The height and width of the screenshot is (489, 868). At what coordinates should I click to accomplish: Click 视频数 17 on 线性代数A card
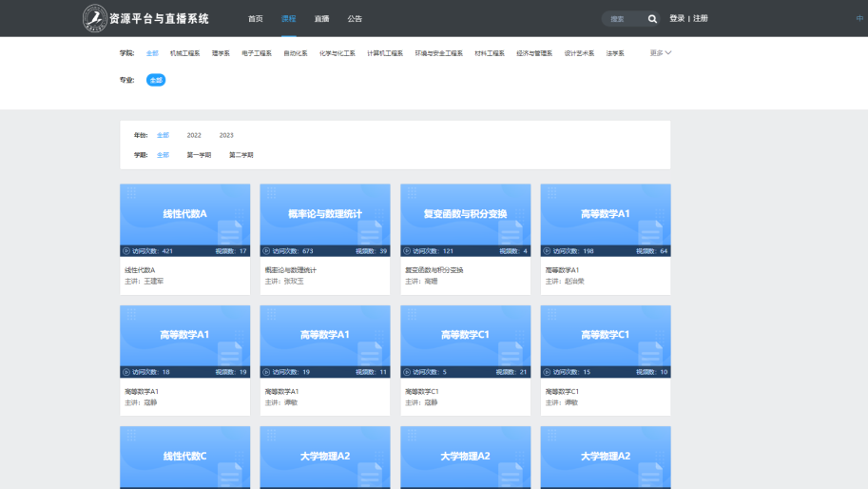tap(231, 251)
